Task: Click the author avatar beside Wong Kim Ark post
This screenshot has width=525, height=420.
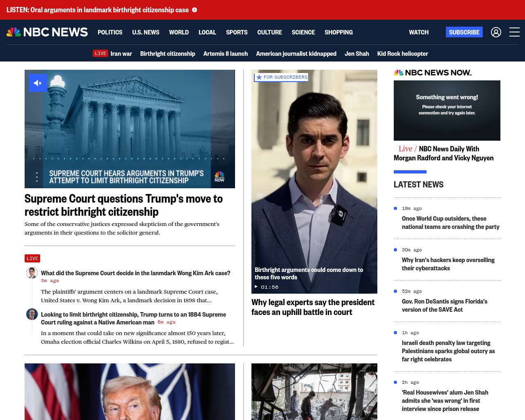Action: (x=32, y=273)
